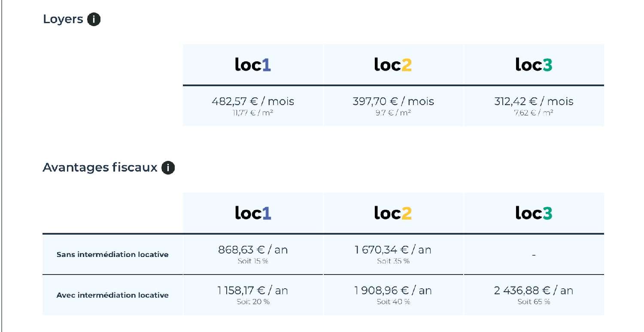Select the loc2 logo in the Loyers table
This screenshot has height=332, width=644.
[393, 65]
